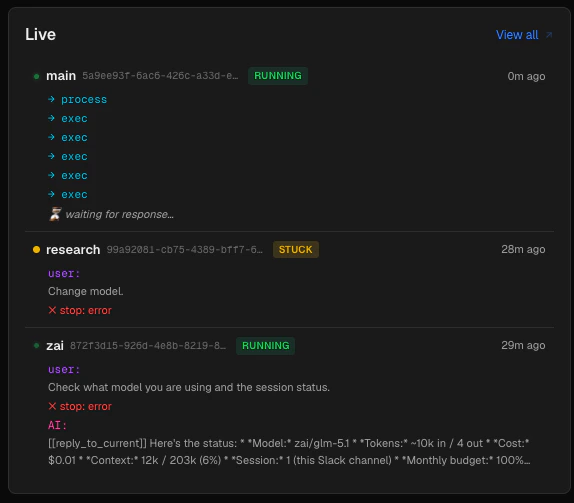Click the arrow icon before process
574x503 pixels.
(51, 99)
